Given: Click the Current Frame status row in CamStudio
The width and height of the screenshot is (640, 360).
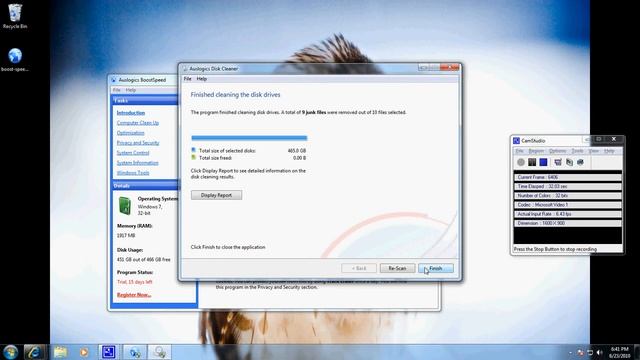Looking at the screenshot, I should [568, 177].
